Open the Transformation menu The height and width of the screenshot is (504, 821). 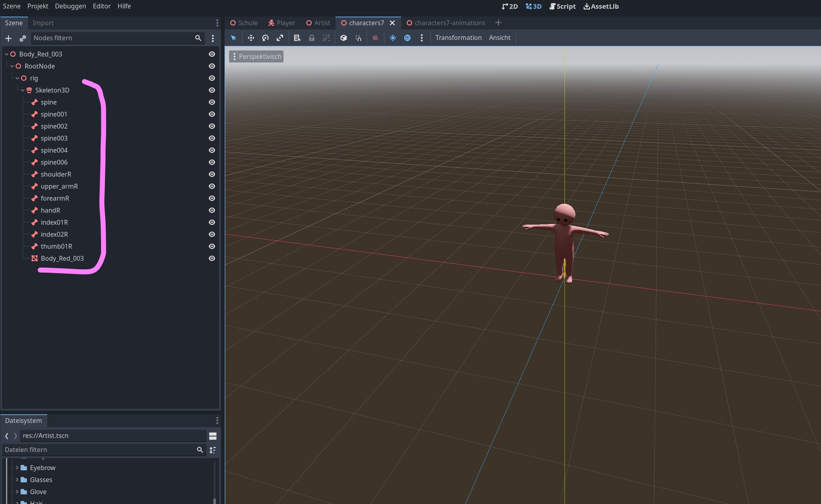(458, 38)
